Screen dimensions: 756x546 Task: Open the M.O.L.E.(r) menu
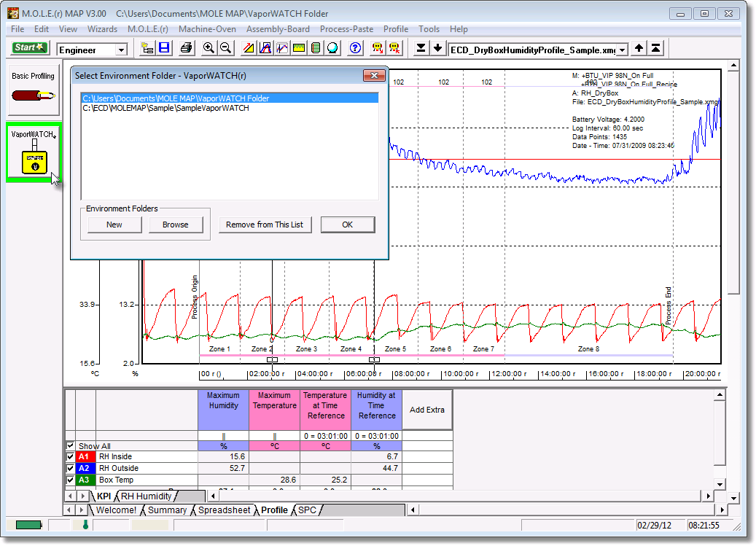148,29
